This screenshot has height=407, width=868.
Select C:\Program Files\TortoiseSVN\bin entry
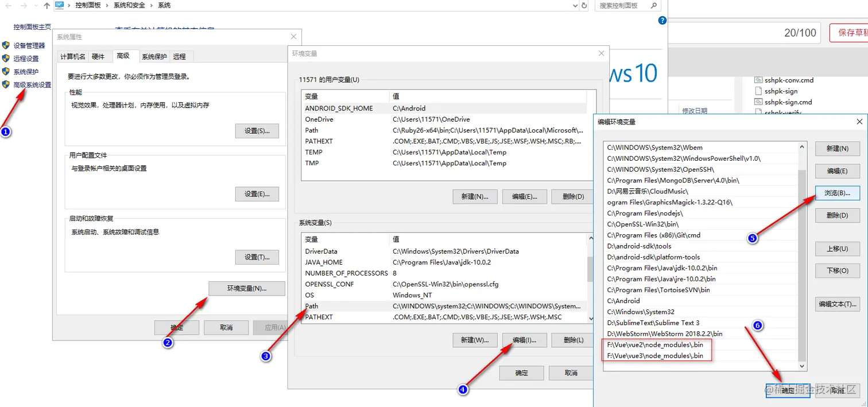coord(702,290)
